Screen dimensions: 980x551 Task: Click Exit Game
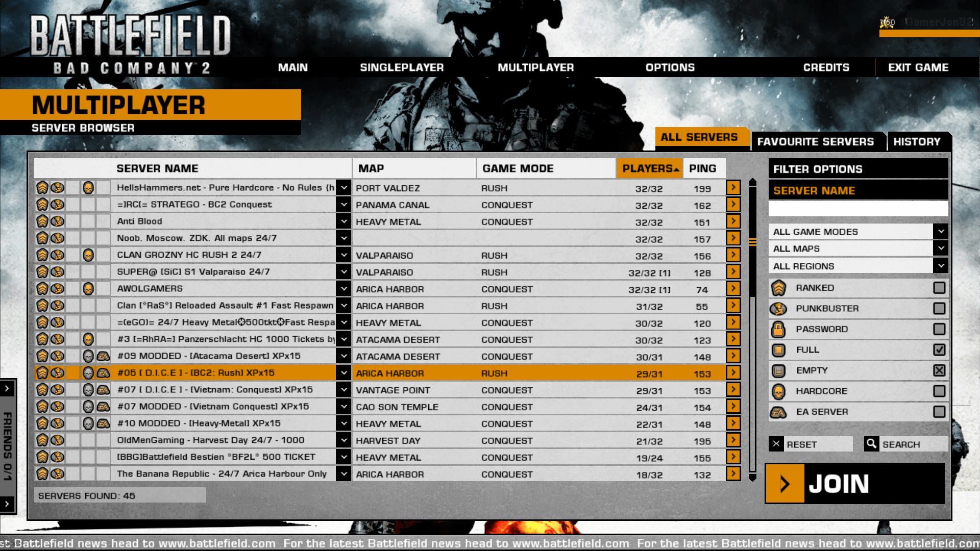(918, 67)
